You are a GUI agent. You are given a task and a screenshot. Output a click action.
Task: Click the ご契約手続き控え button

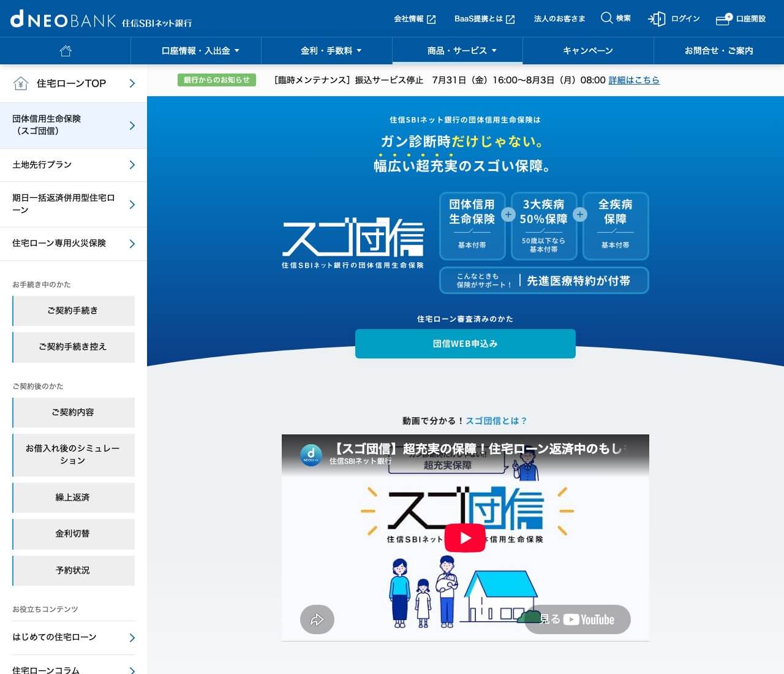point(73,347)
